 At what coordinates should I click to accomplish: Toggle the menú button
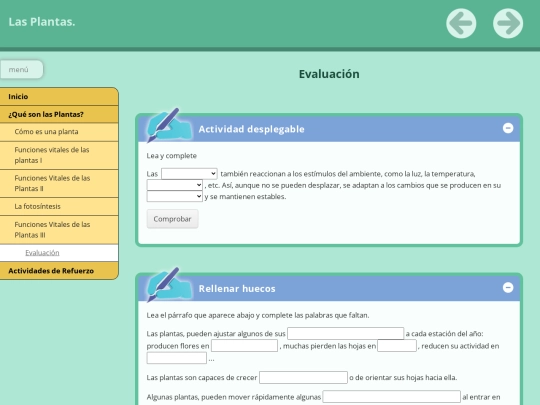[x=21, y=70]
